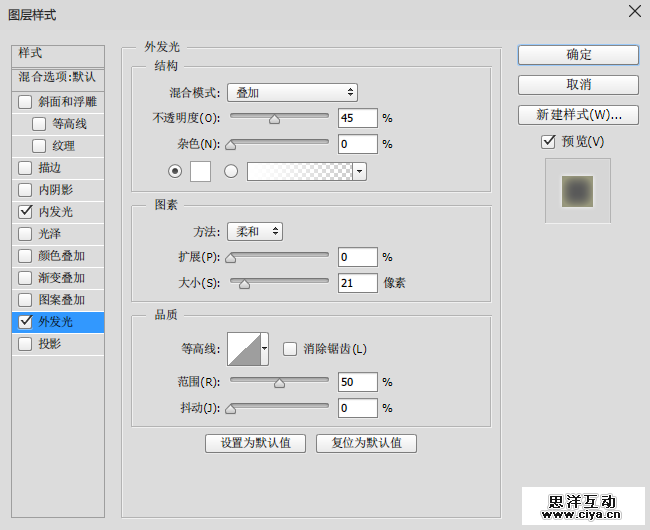Close the Layer Style dialog
Image resolution: width=650 pixels, height=530 pixels.
tap(634, 12)
